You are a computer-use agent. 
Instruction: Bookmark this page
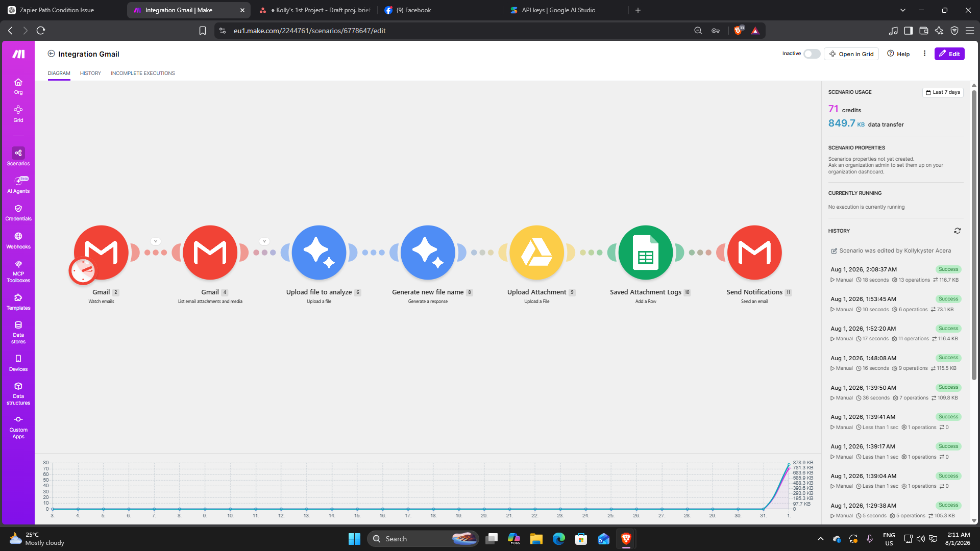click(203, 31)
